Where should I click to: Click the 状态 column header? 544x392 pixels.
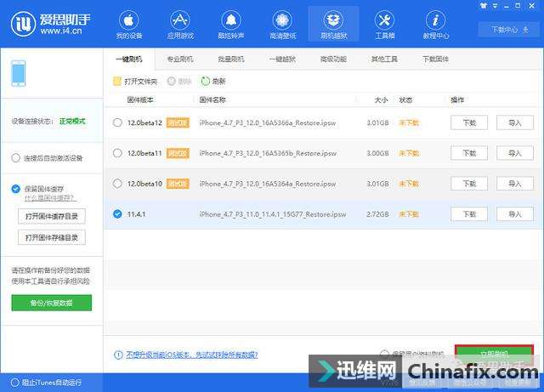click(405, 100)
